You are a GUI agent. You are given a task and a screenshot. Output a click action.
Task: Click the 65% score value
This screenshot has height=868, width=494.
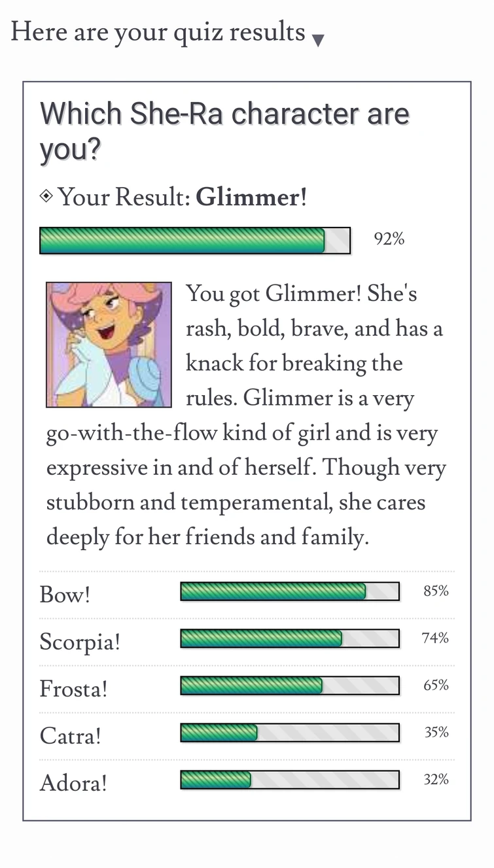(436, 686)
